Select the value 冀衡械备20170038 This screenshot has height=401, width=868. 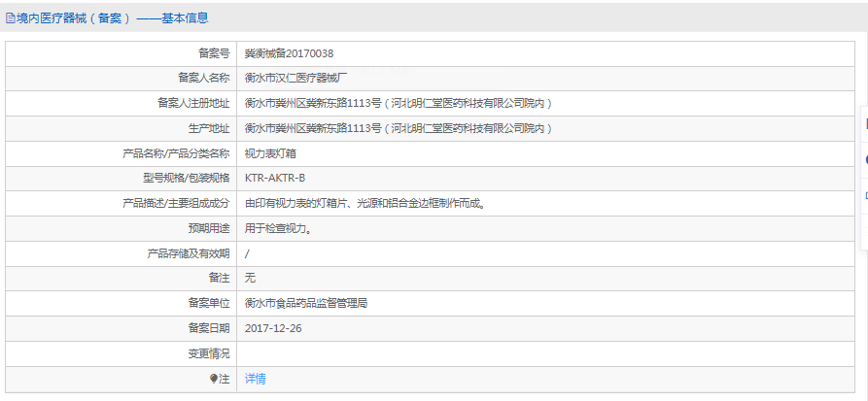tap(289, 53)
